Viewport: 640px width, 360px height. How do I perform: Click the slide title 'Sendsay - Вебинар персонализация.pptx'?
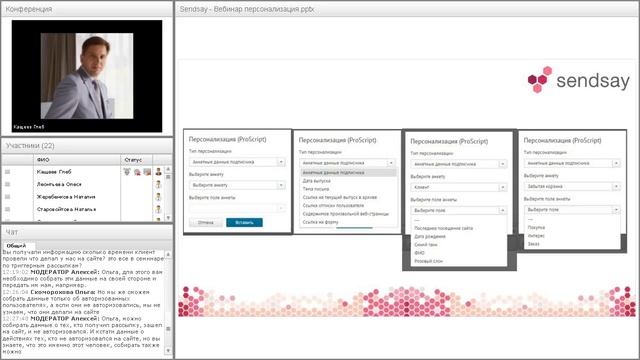247,9
